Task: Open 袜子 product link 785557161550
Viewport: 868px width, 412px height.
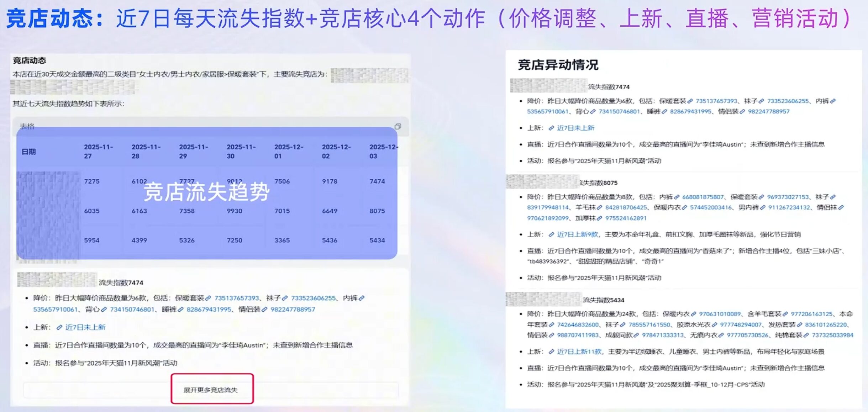Action: tap(649, 324)
